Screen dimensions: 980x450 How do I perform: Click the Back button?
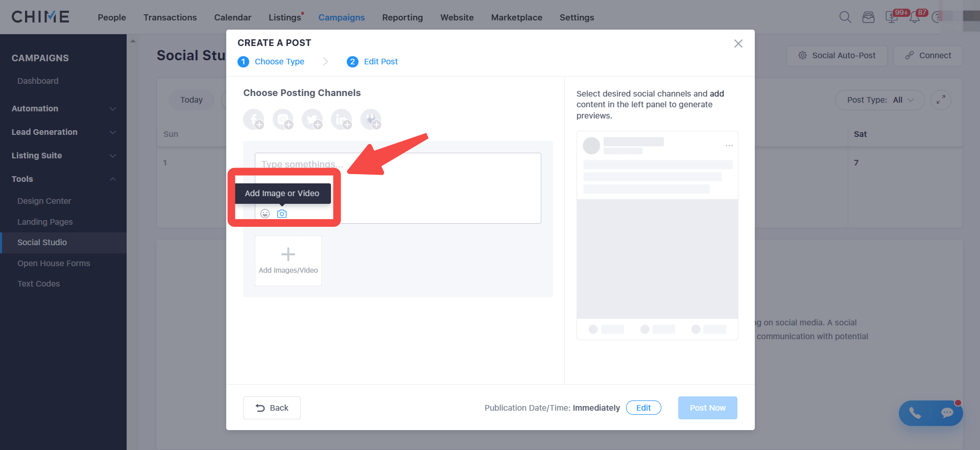pyautogui.click(x=272, y=408)
